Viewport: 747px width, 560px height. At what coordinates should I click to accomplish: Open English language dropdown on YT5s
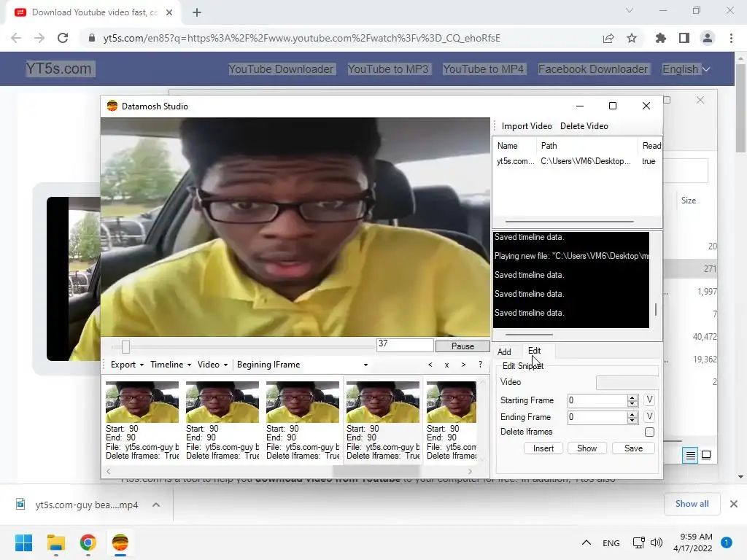(686, 69)
